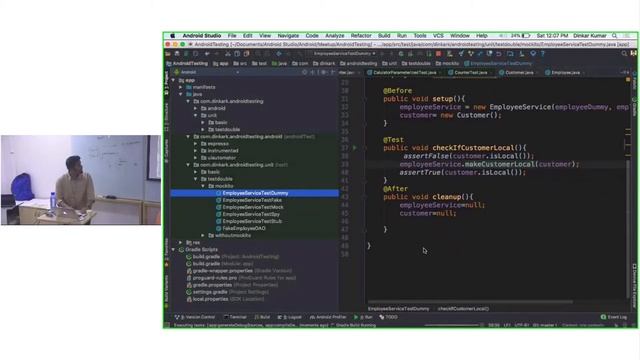This screenshot has height=360, width=640.
Task: Open the Event Log tool window
Action: tap(614, 317)
